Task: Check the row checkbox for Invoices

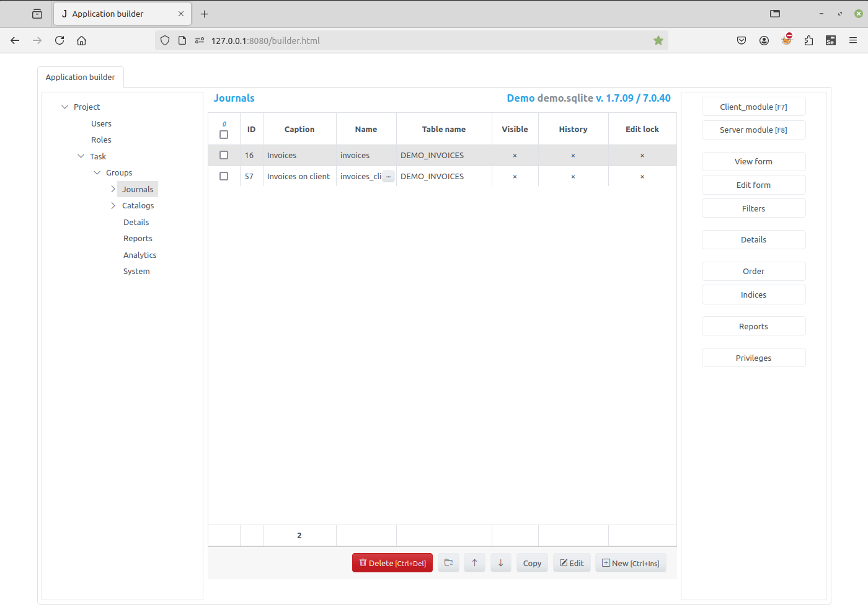Action: tap(224, 155)
